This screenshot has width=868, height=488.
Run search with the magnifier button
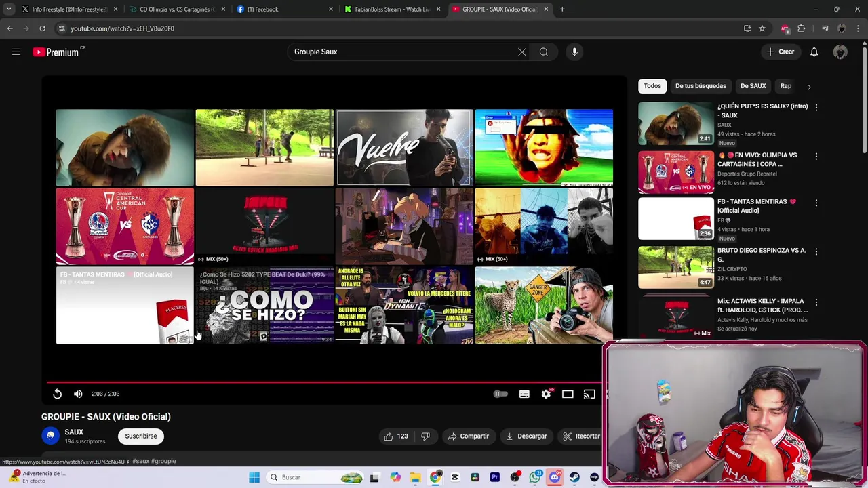544,52
